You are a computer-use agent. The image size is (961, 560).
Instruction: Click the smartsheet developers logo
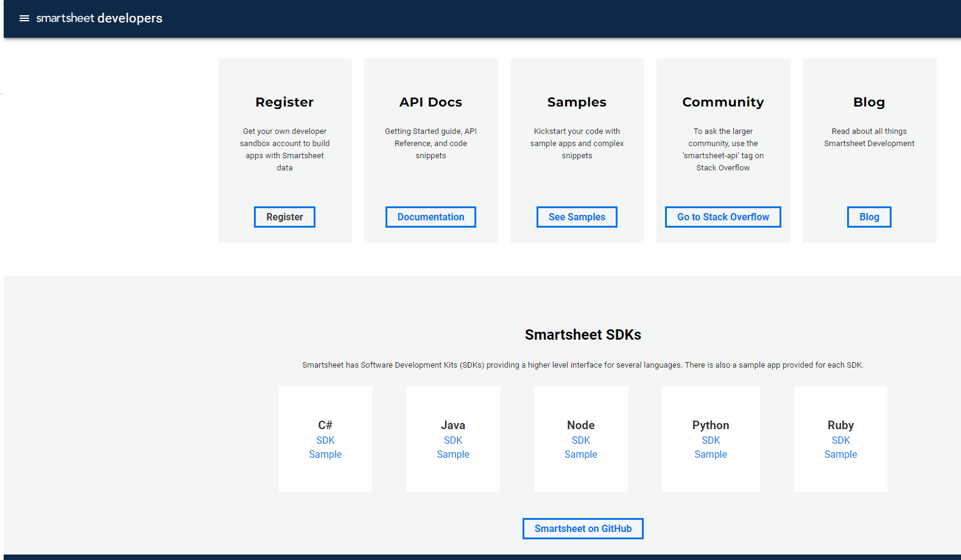point(99,18)
